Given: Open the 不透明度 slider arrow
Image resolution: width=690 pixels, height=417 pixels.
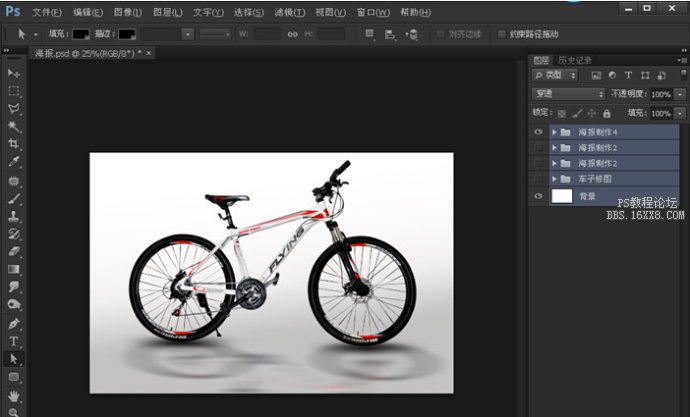Looking at the screenshot, I should pos(680,94).
